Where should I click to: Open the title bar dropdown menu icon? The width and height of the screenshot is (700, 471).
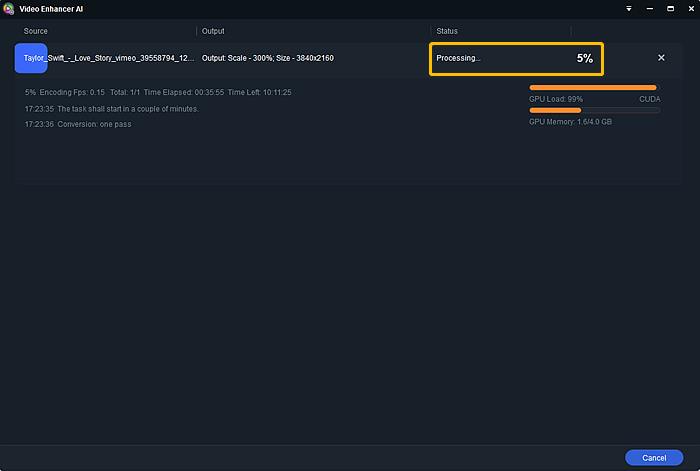(x=629, y=8)
